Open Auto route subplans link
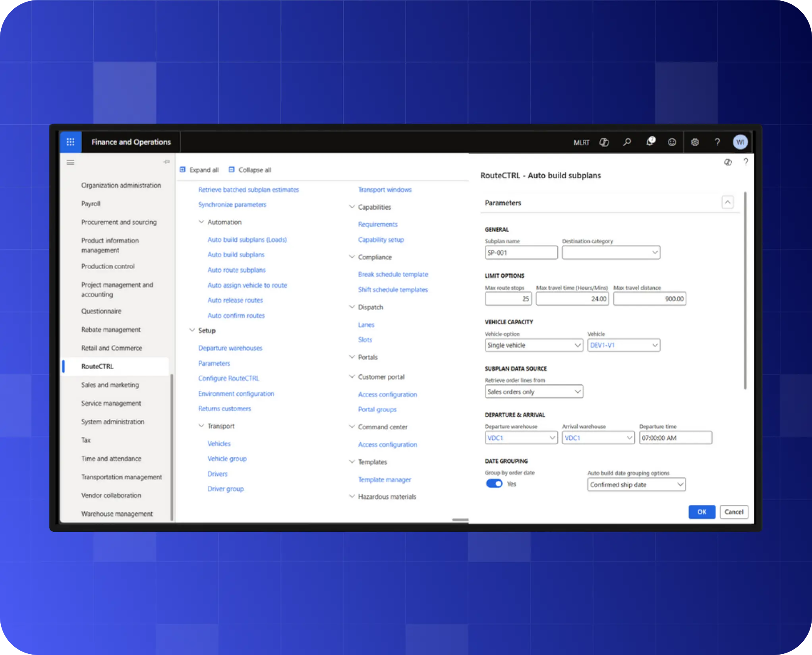Image resolution: width=812 pixels, height=655 pixels. 236,270
